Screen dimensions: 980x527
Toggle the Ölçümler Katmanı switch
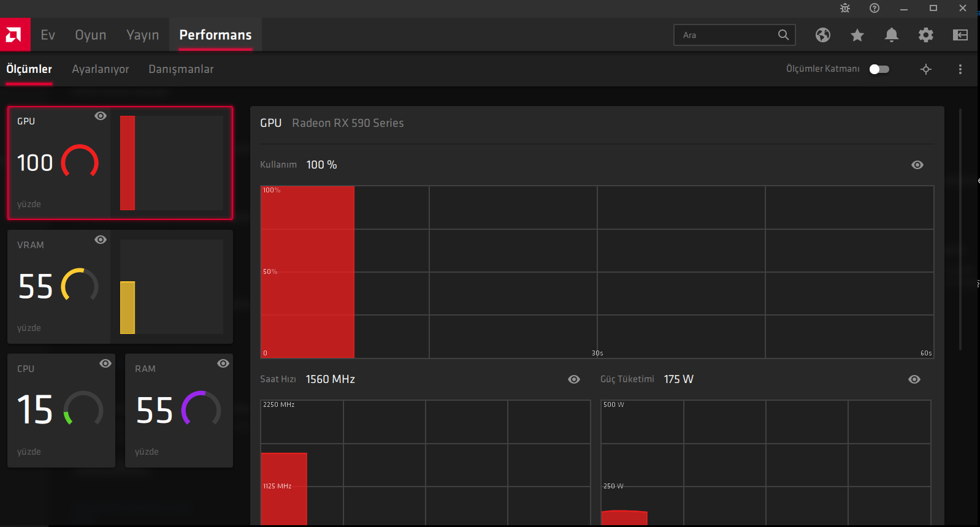click(879, 69)
